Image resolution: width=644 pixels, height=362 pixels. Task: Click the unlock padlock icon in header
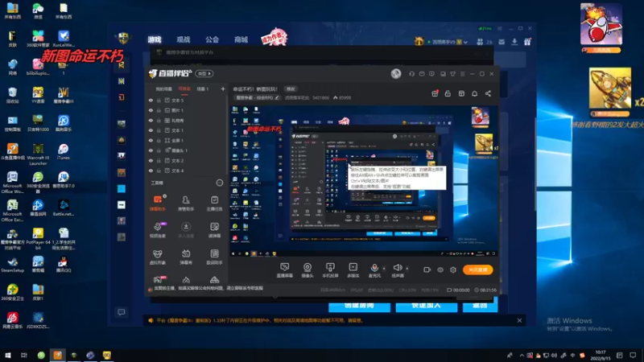click(448, 93)
